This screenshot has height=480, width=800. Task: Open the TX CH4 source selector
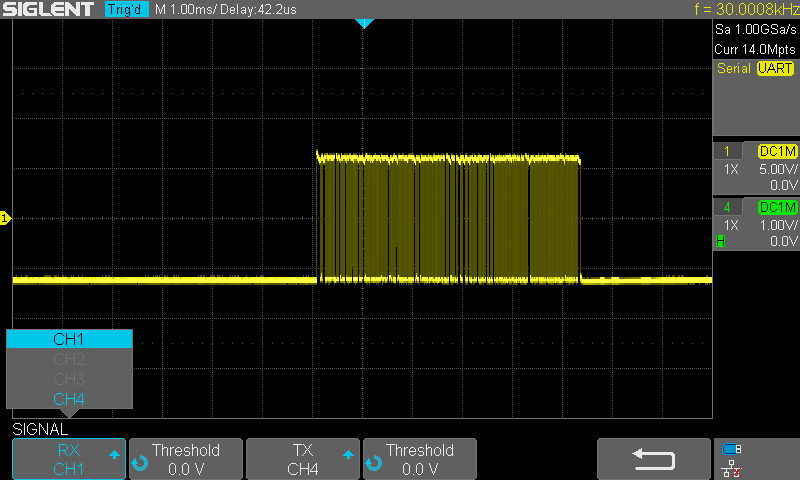point(303,459)
